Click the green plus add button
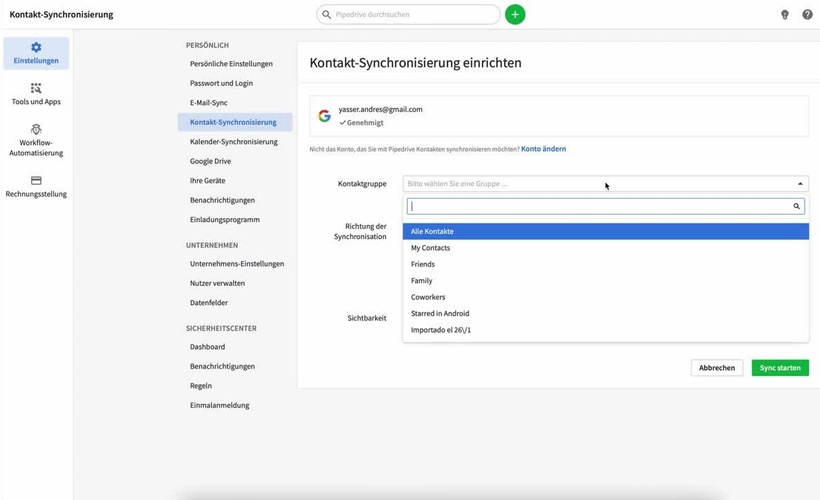The image size is (820, 500). 515,15
